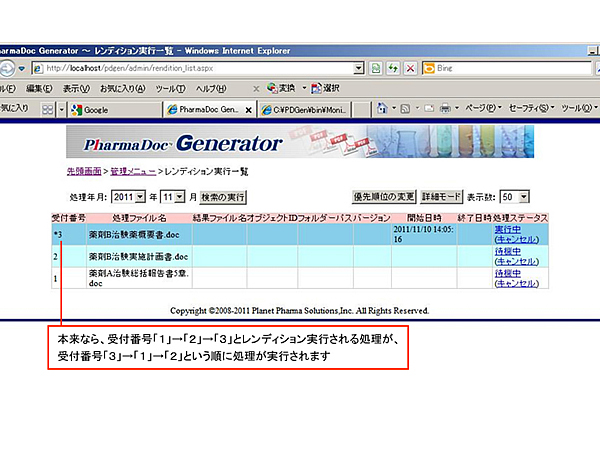Open the quick tabs dropdown arrow
This screenshot has width=600, height=450.
tap(62, 110)
